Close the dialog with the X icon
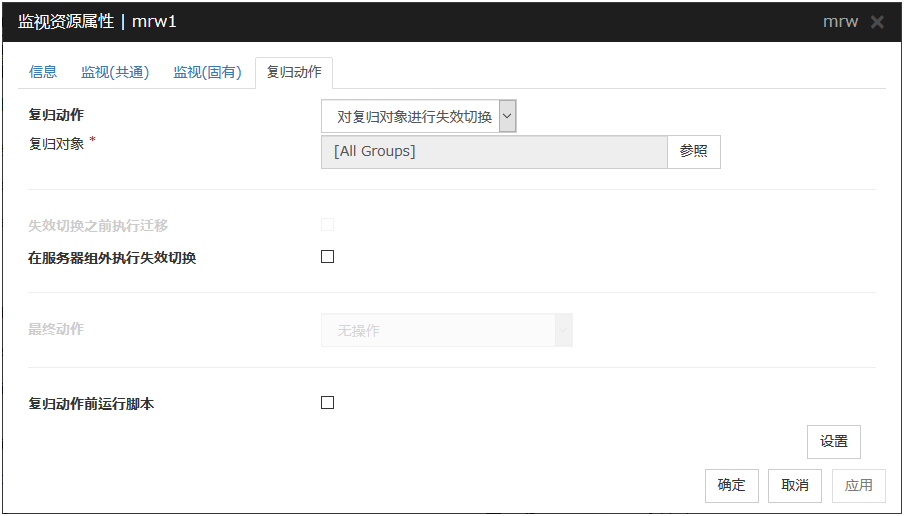 (x=877, y=22)
